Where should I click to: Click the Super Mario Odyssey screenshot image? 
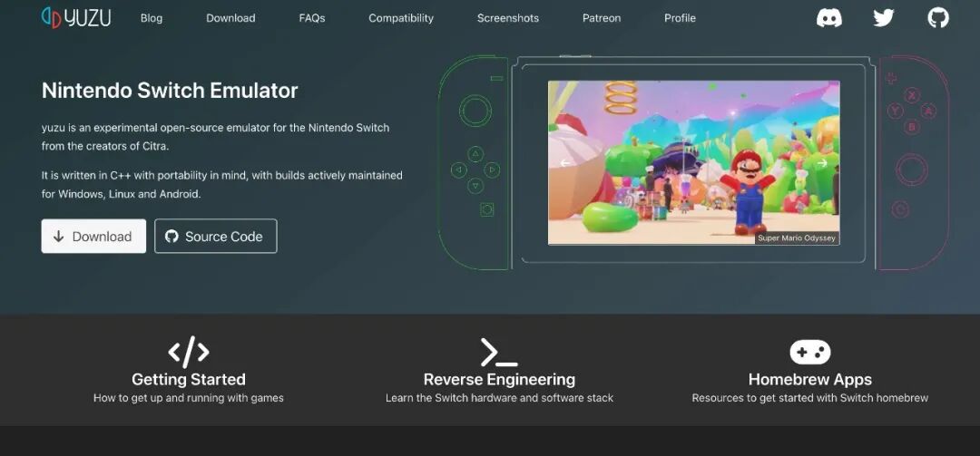[694, 162]
